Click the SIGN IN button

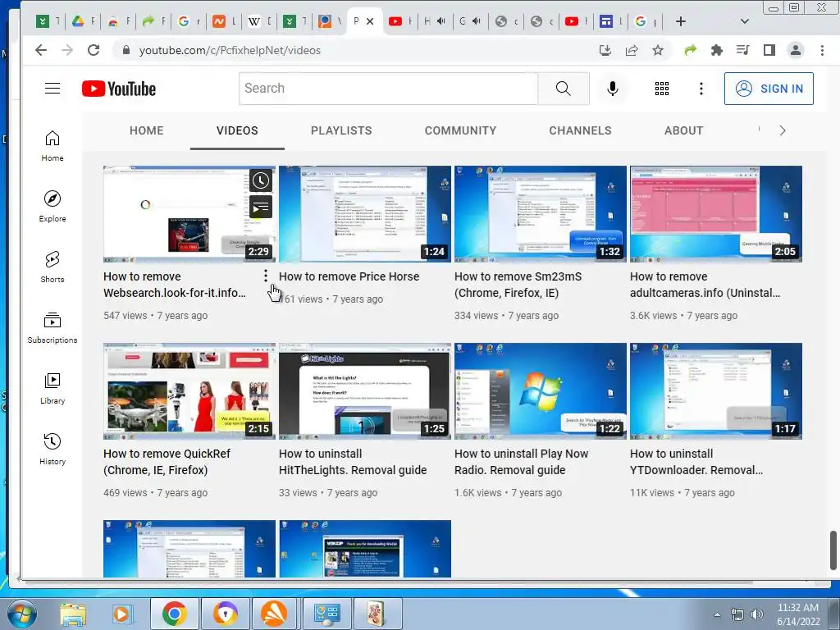pos(769,89)
